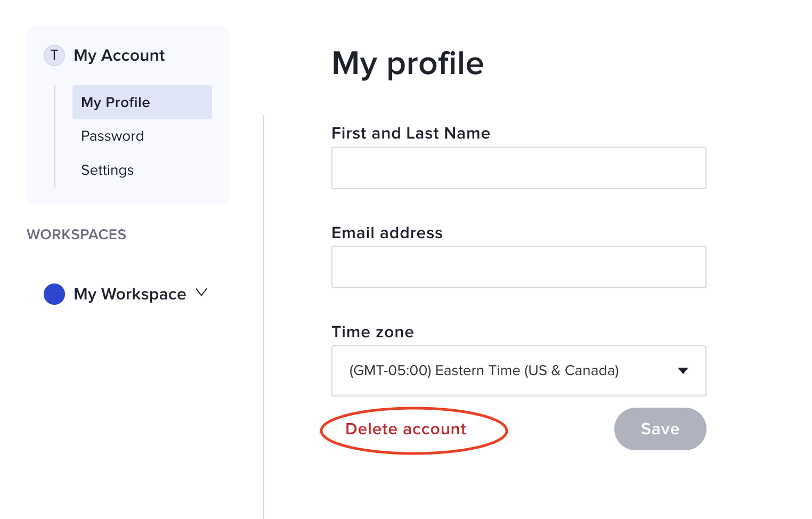Click the Email address field label
Viewport: 812px width, 519px height.
coord(387,233)
